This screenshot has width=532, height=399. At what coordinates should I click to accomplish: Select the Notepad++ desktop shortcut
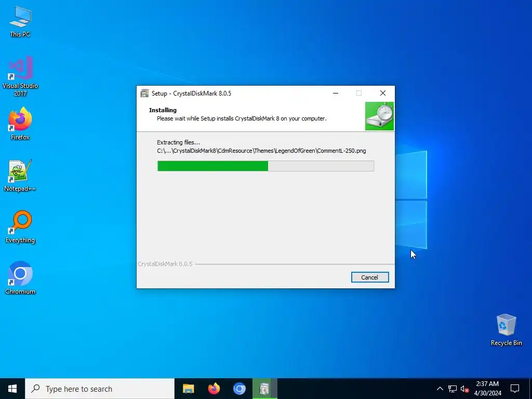pos(20,176)
